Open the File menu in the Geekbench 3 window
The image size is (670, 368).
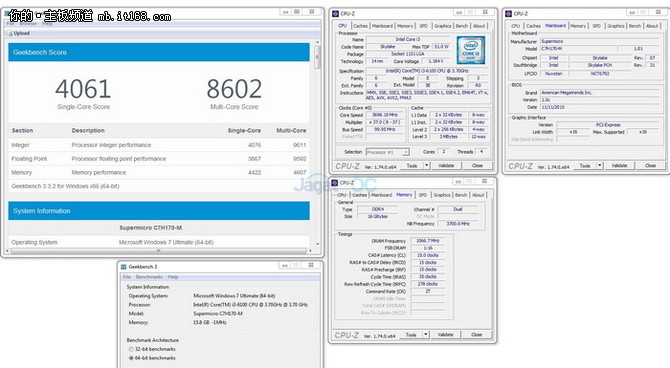coord(127,277)
